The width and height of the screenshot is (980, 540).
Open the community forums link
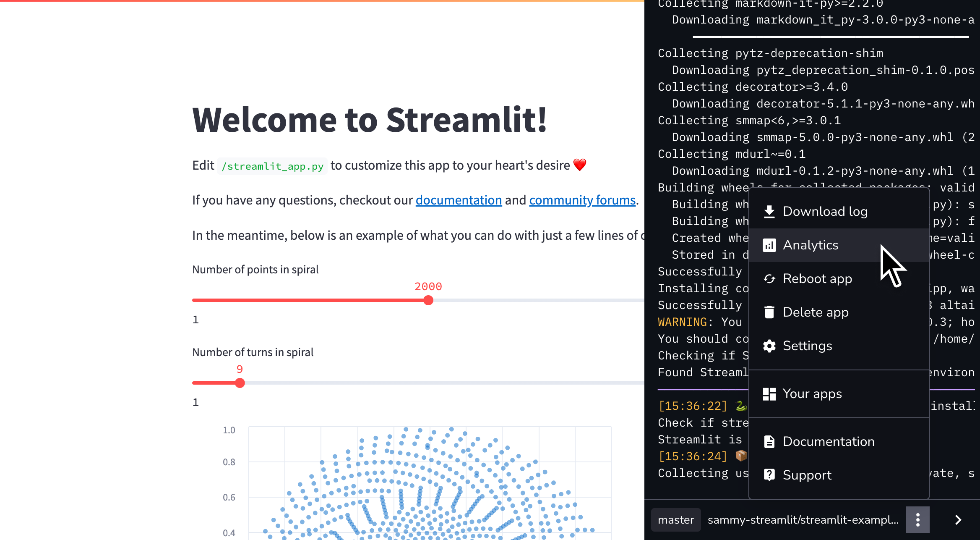point(582,200)
